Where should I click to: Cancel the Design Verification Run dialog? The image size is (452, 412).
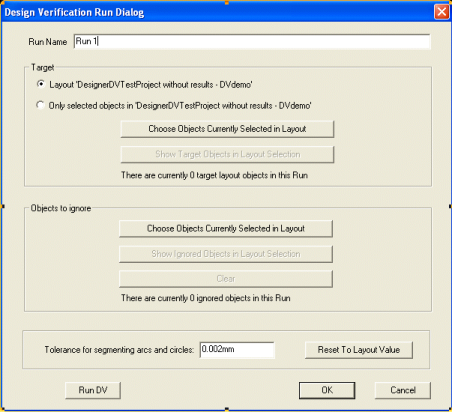click(403, 390)
